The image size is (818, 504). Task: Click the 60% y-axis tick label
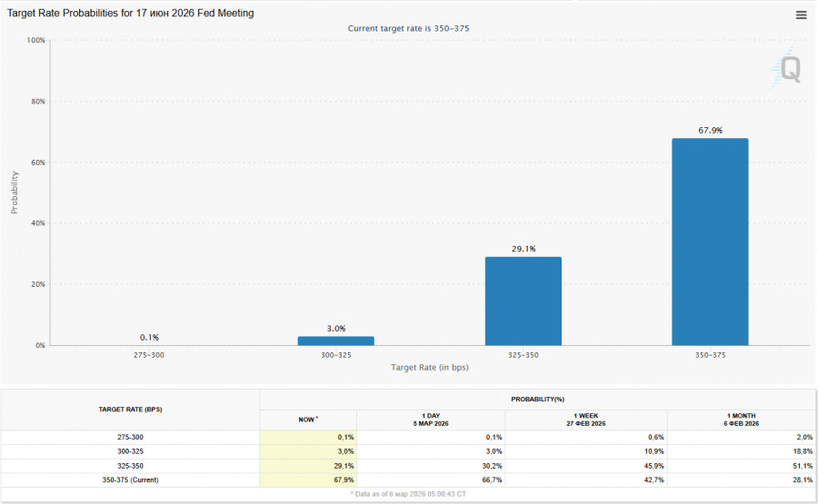pos(38,162)
